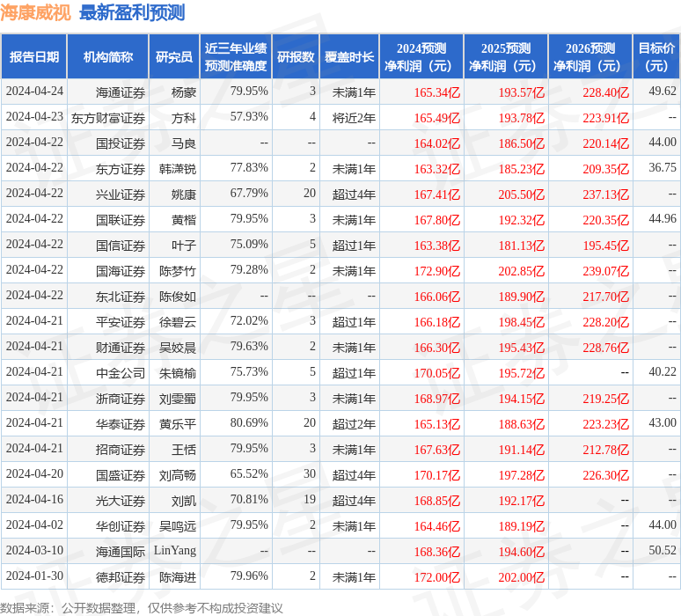The image size is (681, 616).
Task: Click 2024 profit forecast 172.90亿
Action: click(x=437, y=271)
